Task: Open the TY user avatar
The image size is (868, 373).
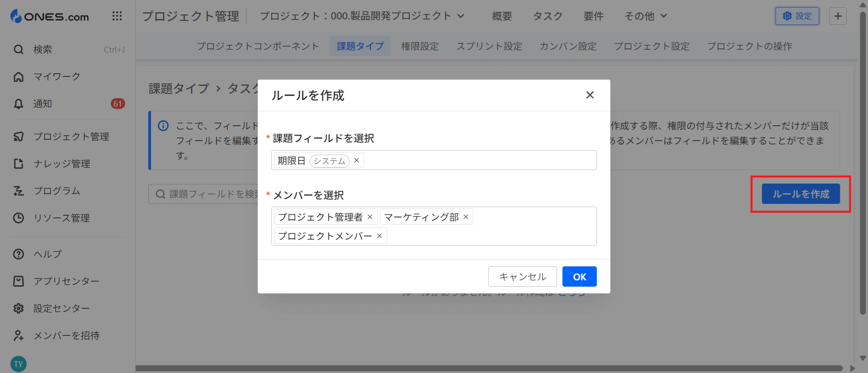Action: (19, 364)
